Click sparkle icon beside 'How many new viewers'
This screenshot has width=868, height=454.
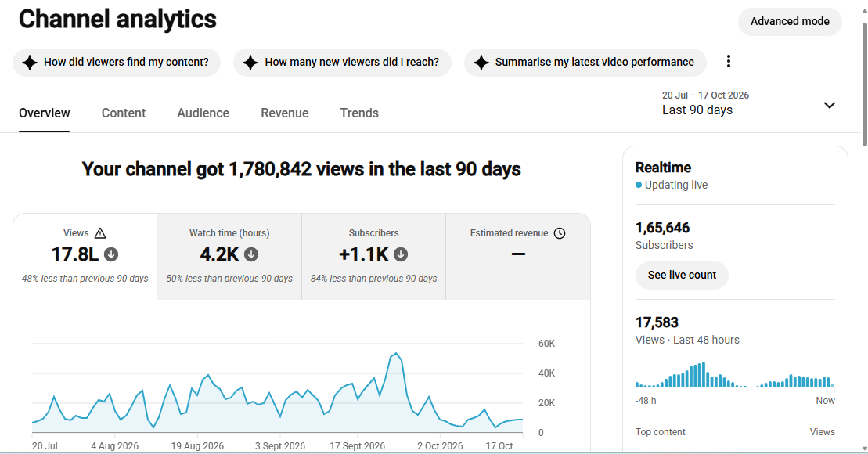250,63
